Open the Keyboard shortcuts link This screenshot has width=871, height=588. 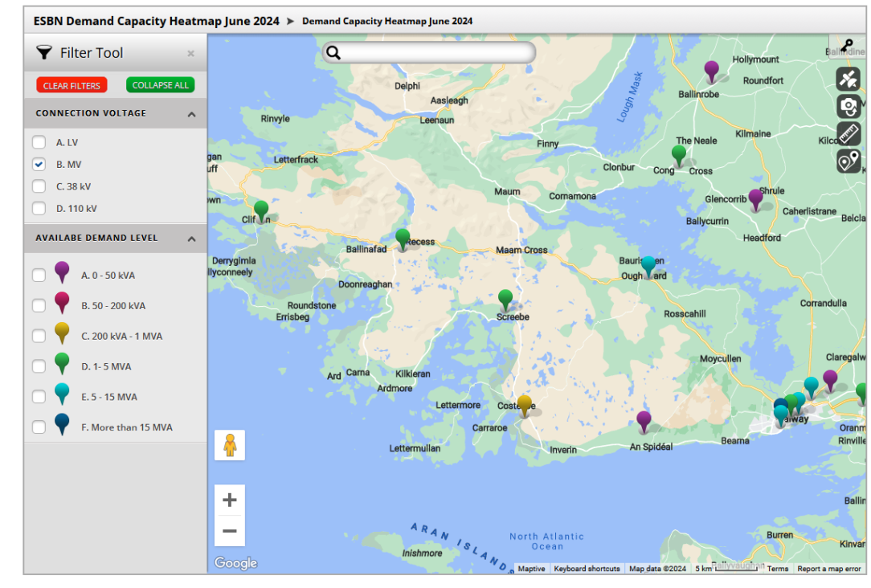click(x=587, y=569)
